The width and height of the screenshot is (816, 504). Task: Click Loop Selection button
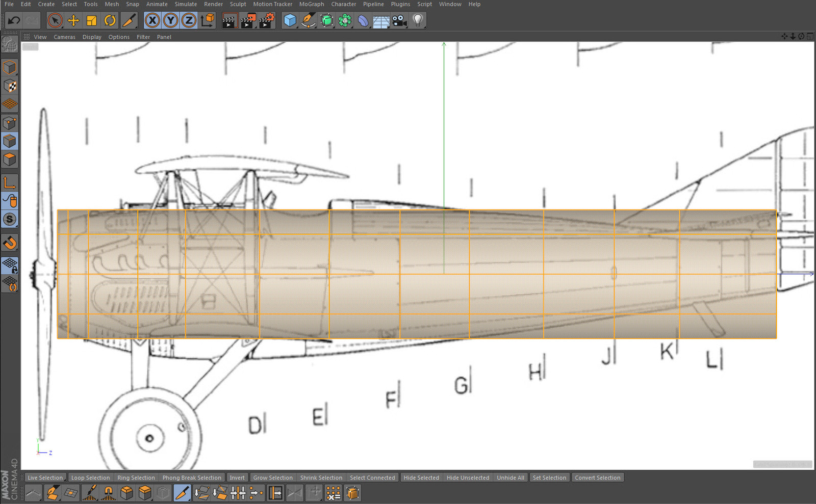click(x=90, y=478)
